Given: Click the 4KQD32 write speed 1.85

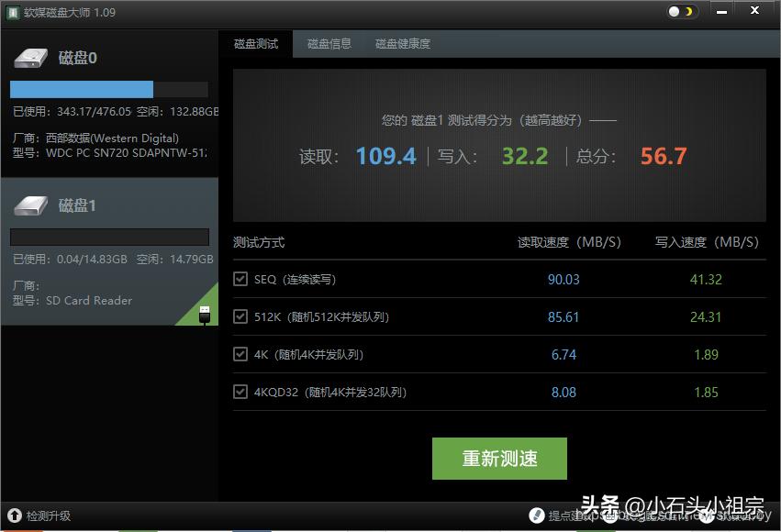Looking at the screenshot, I should 707,393.
